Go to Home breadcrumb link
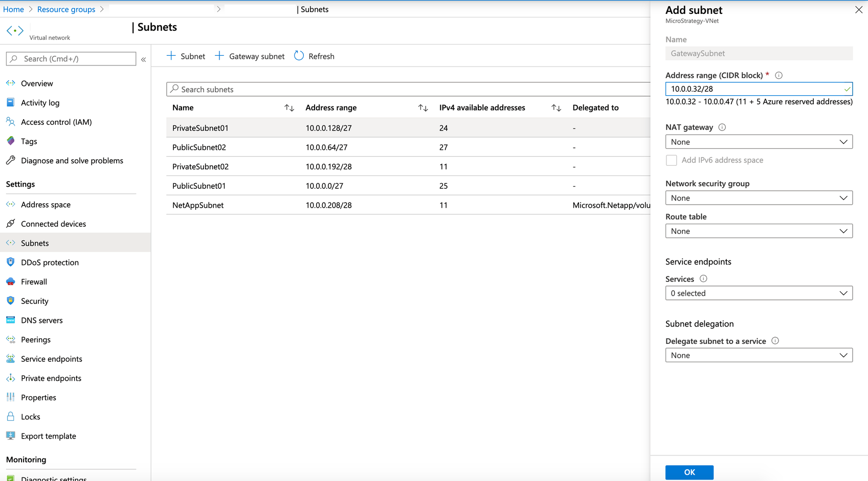 [x=13, y=9]
